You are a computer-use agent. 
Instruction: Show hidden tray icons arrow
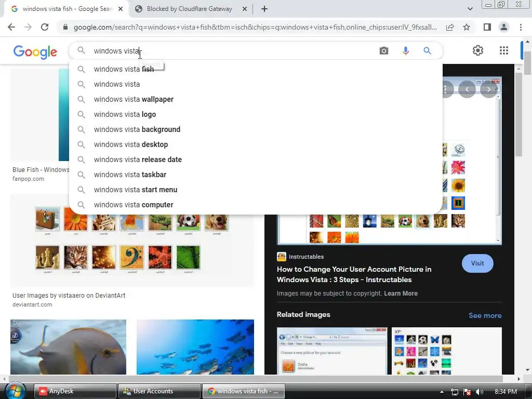point(442,392)
